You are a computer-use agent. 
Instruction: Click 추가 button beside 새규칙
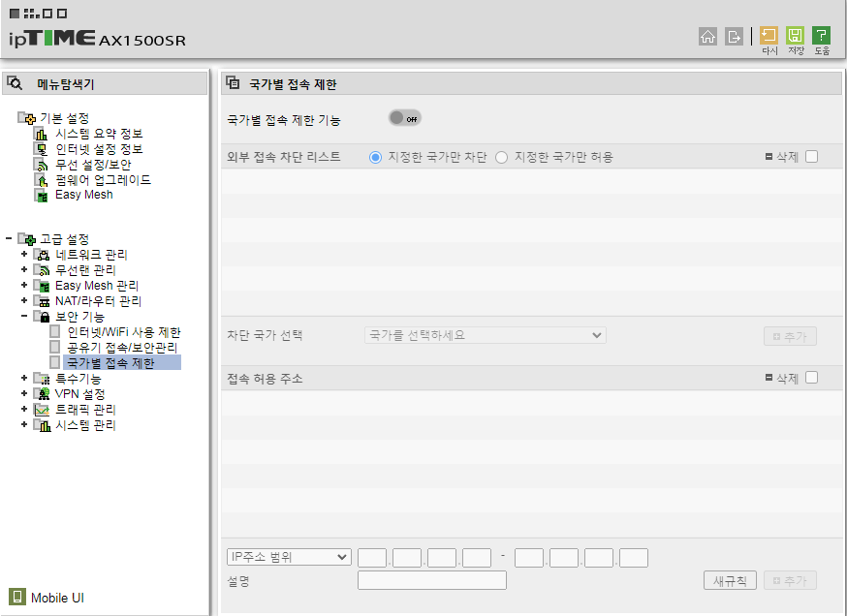tap(790, 580)
